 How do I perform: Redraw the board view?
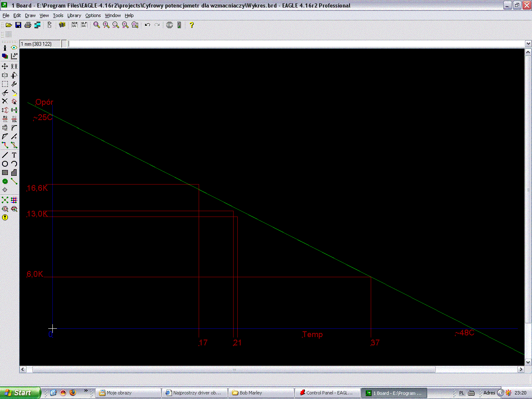point(125,25)
